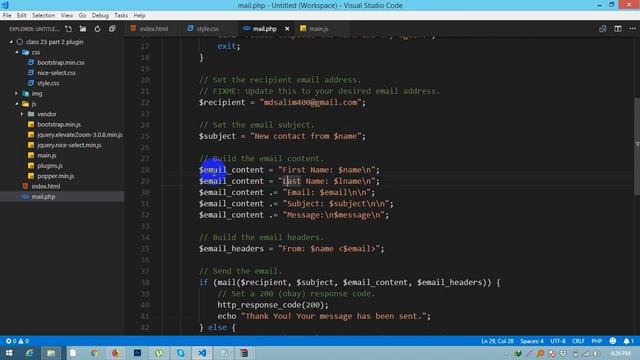Click the system tray volume icon
The width and height of the screenshot is (640, 360).
(596, 353)
